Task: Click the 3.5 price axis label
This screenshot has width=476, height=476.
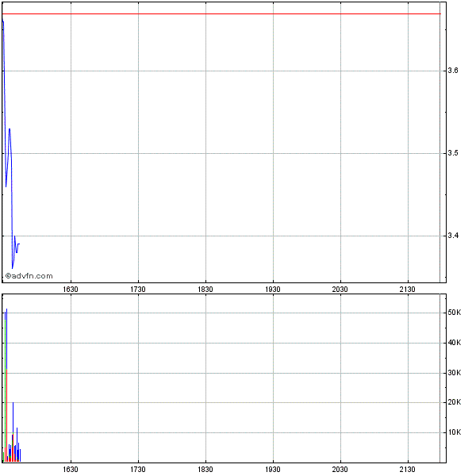Action: pyautogui.click(x=453, y=153)
